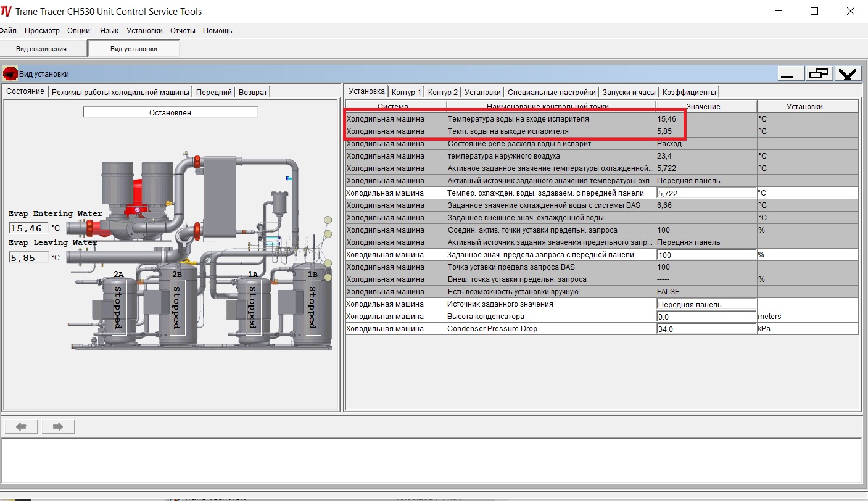The width and height of the screenshot is (868, 501).
Task: Click the kPa unit cell for Condenser Pressure Drop
Action: pyautogui.click(x=808, y=329)
